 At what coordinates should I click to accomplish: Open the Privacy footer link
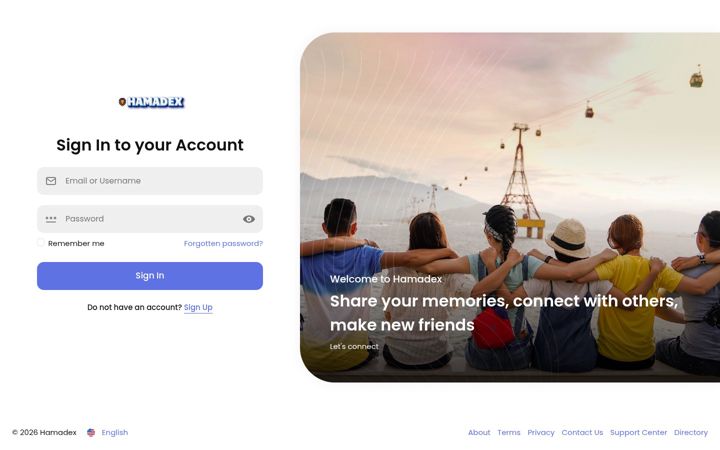click(x=541, y=433)
